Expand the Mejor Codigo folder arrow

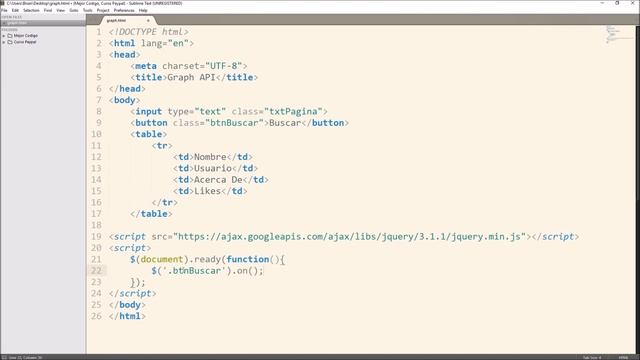[4, 36]
